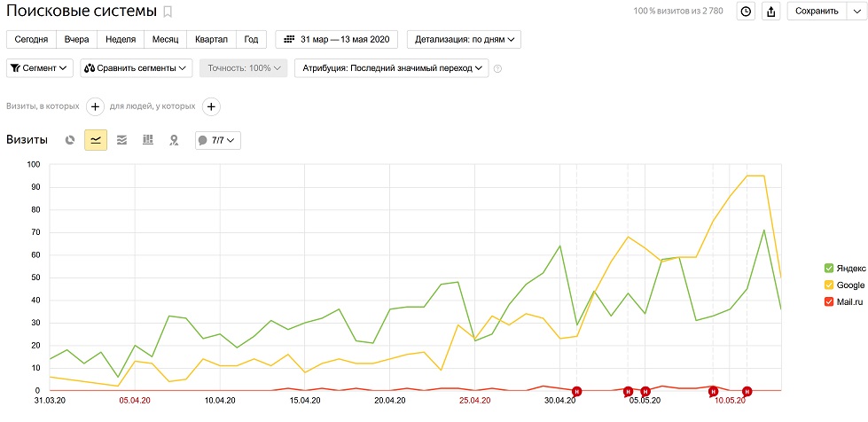This screenshot has width=868, height=422.
Task: Click the export report icon
Action: pos(770,12)
